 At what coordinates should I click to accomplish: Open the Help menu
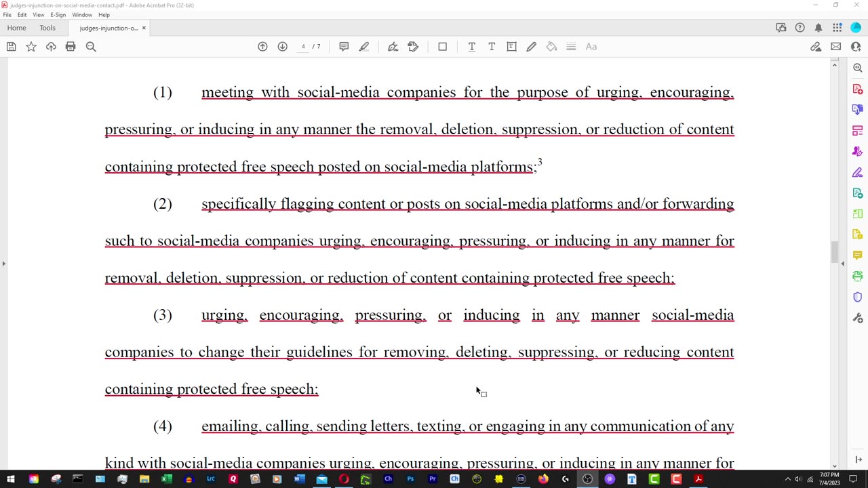coord(104,15)
